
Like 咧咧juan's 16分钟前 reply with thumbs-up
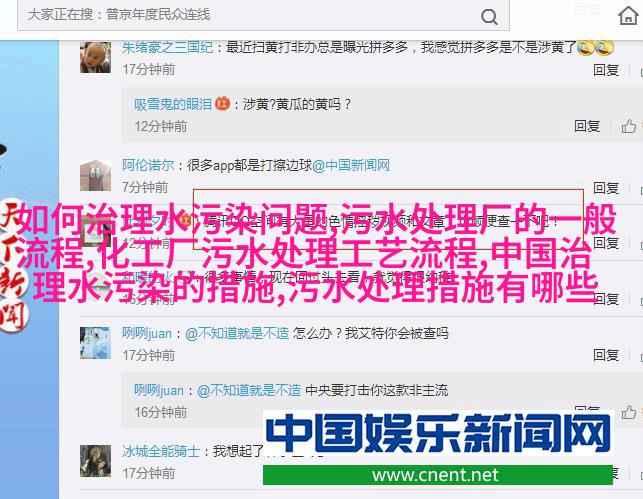pos(628,412)
